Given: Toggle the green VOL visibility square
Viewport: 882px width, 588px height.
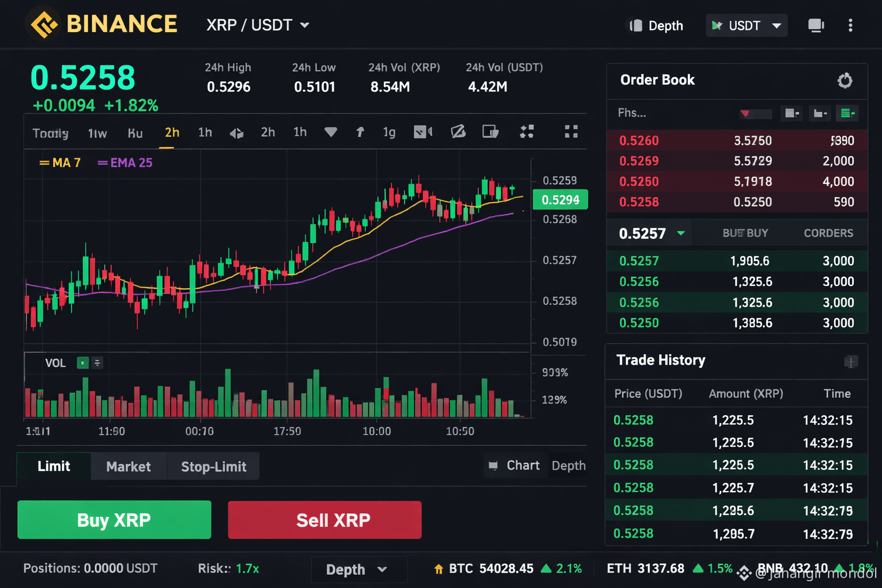Looking at the screenshot, I should (x=83, y=363).
